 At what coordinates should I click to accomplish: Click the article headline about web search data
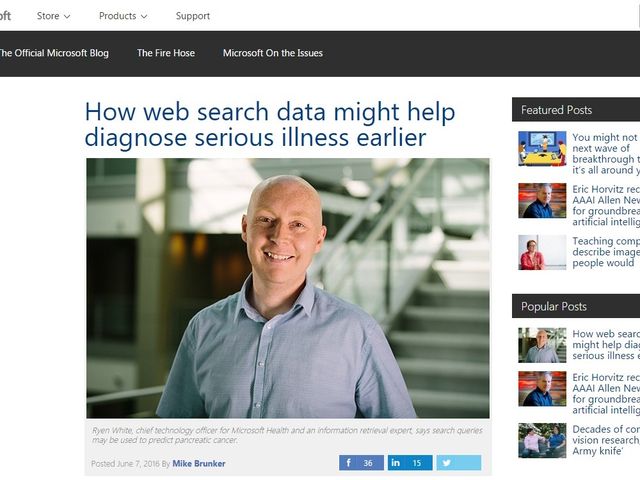270,124
